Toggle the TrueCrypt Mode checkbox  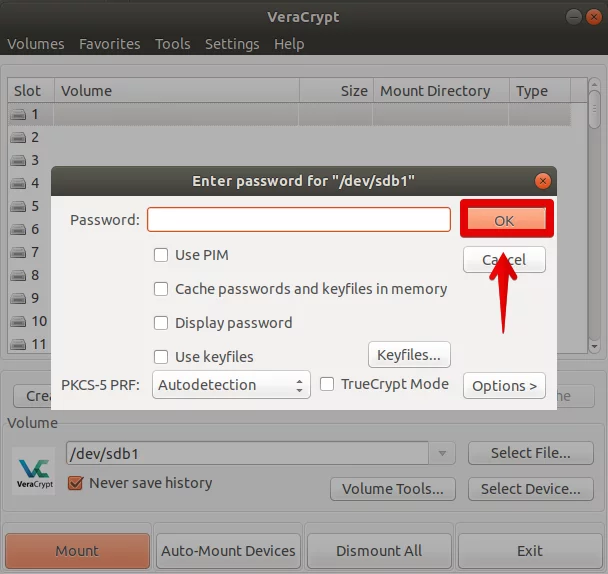pyautogui.click(x=327, y=384)
